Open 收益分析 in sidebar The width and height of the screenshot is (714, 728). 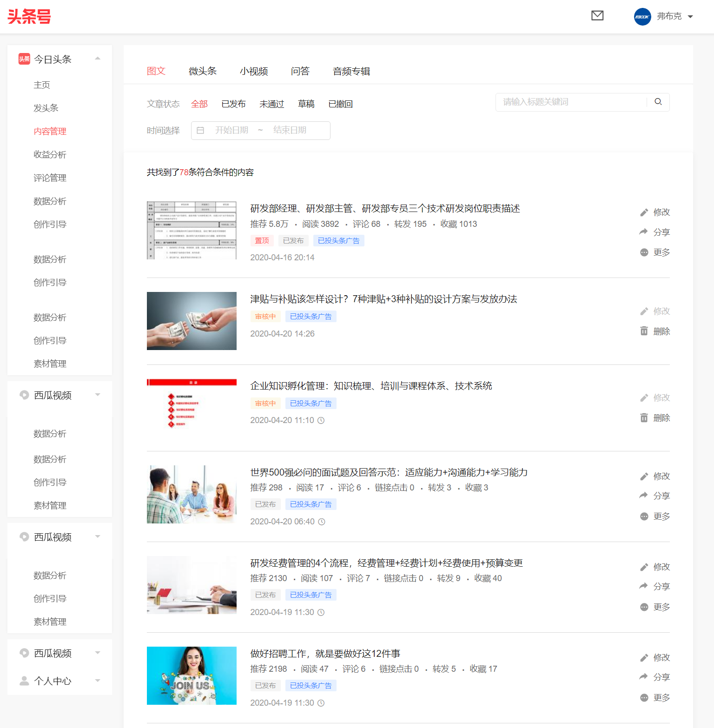(50, 155)
